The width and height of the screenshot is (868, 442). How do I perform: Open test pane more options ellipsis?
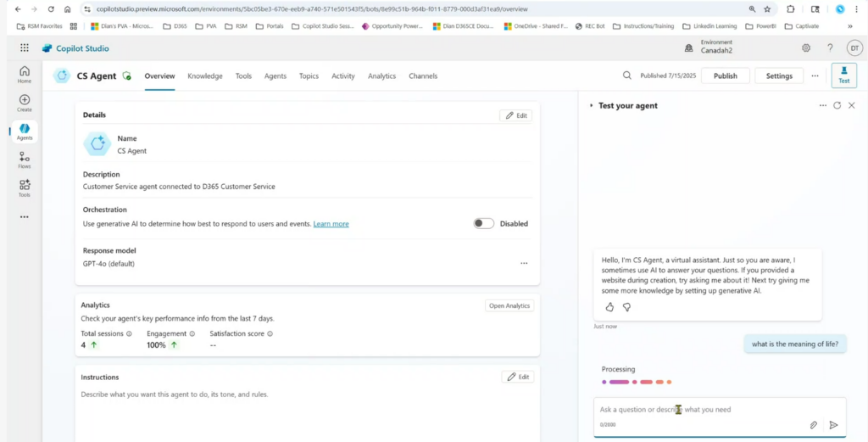click(x=822, y=105)
